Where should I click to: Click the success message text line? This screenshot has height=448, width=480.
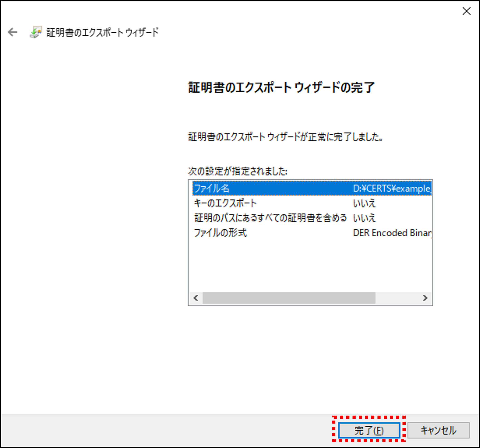pos(285,138)
